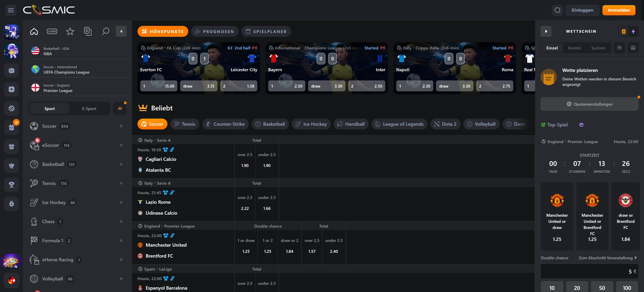Switch to the E-Sport toggle
Image resolution: width=644 pixels, height=292 pixels.
pyautogui.click(x=89, y=109)
